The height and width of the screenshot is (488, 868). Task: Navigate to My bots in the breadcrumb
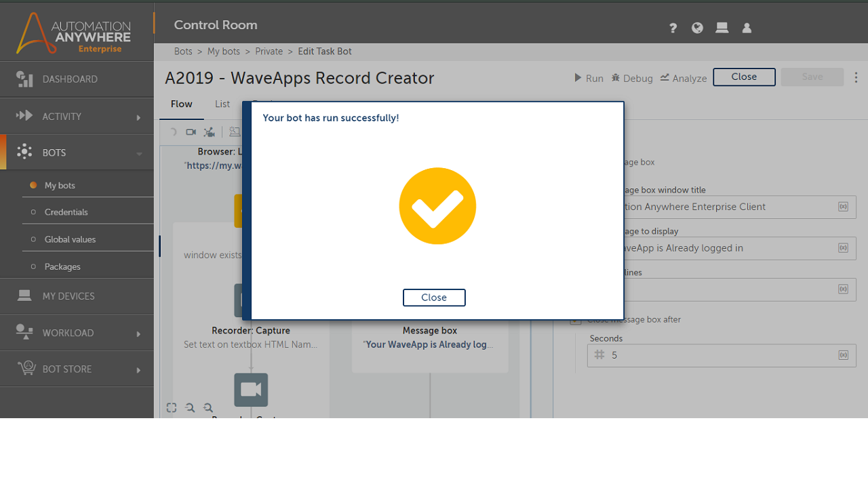(x=224, y=52)
